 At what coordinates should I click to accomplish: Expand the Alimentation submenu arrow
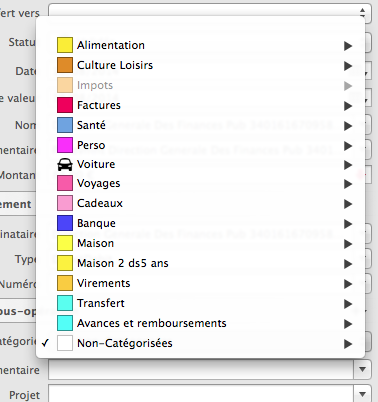(x=348, y=46)
